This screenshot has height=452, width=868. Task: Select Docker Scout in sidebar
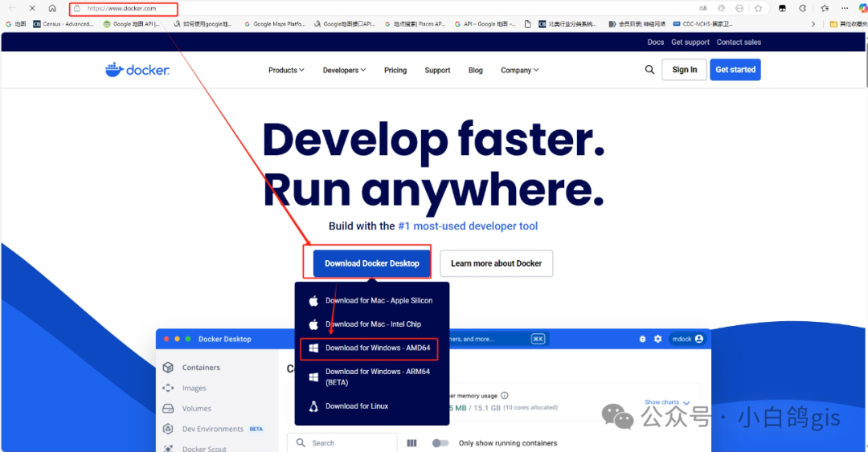point(194,449)
